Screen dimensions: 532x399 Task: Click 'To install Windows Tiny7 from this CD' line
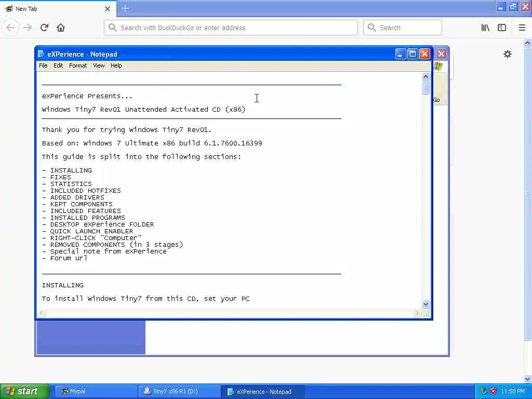point(145,299)
